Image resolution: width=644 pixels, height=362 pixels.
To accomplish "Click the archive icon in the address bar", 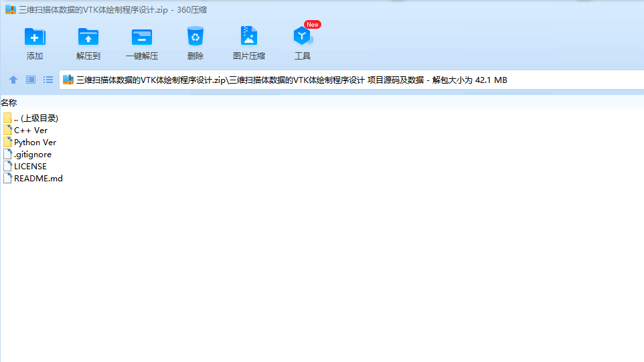I will click(68, 80).
